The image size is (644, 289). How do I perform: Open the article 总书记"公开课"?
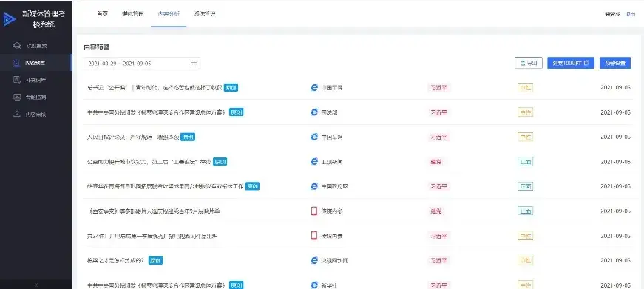pos(155,87)
